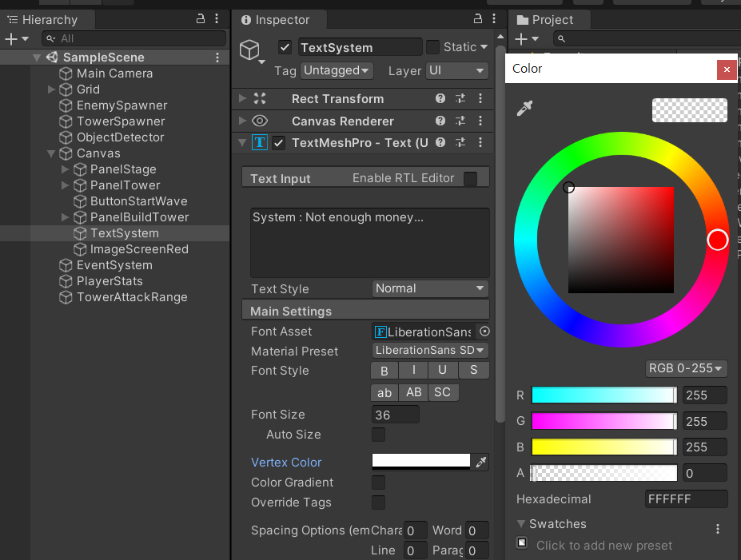Pick a color with the eyedropper tool
Viewport: 741px width, 560px height.
[524, 109]
